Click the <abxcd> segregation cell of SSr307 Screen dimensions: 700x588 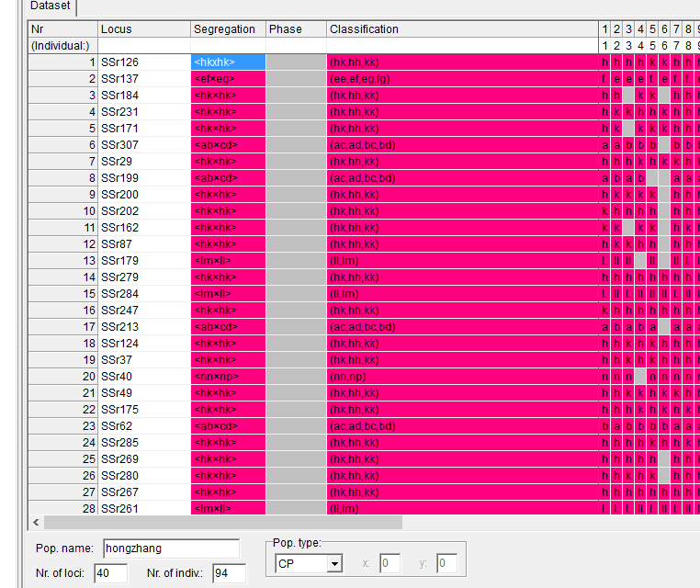coord(228,144)
